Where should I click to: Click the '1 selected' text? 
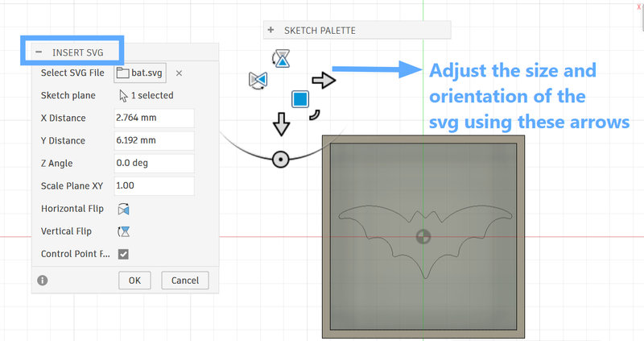pyautogui.click(x=152, y=95)
